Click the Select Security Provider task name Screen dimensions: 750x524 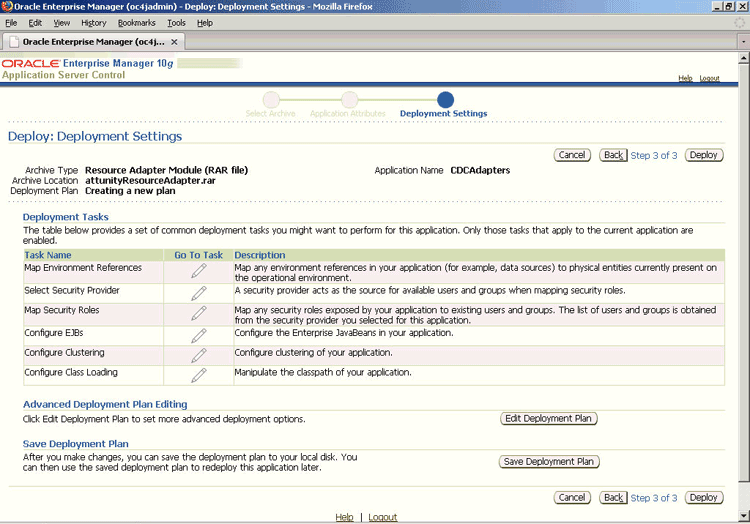click(72, 290)
